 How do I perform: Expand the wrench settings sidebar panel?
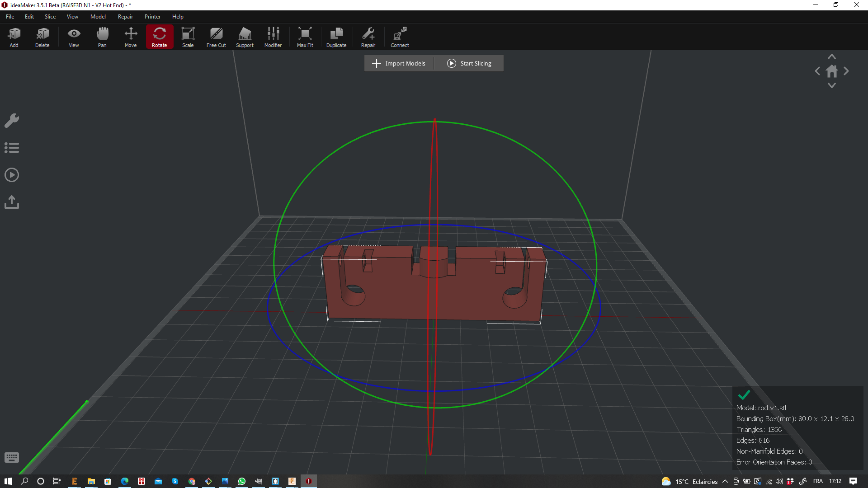coord(12,121)
